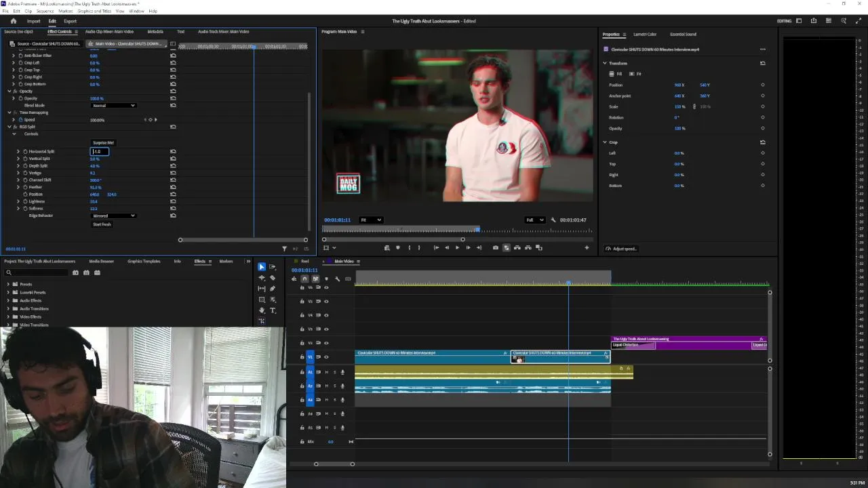Select the Pen tool

tap(273, 289)
